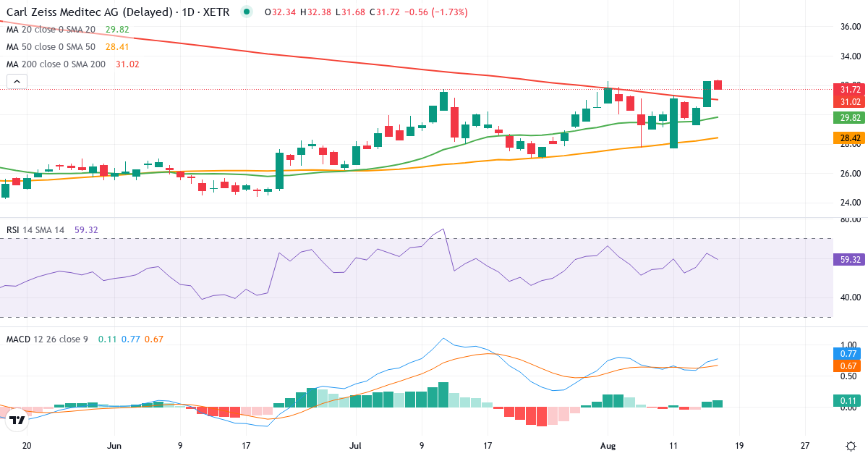Click the Jul date label on time axis
The image size is (868, 456).
click(355, 445)
